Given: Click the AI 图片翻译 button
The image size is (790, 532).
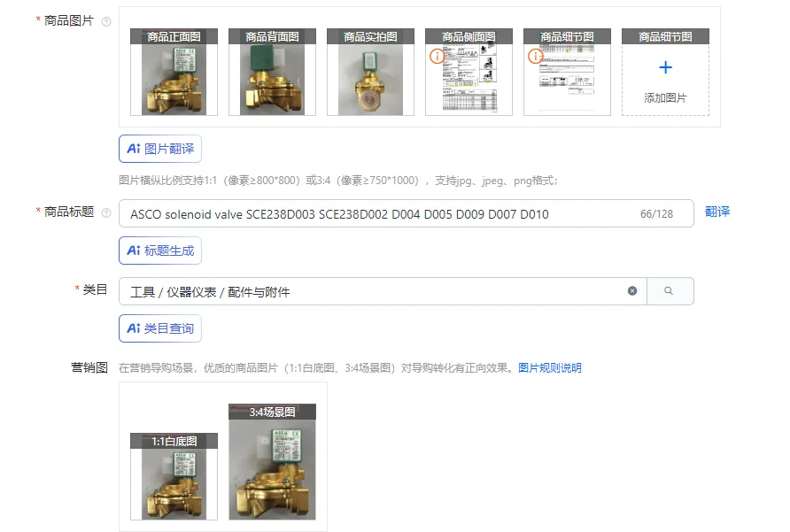Looking at the screenshot, I should [160, 149].
